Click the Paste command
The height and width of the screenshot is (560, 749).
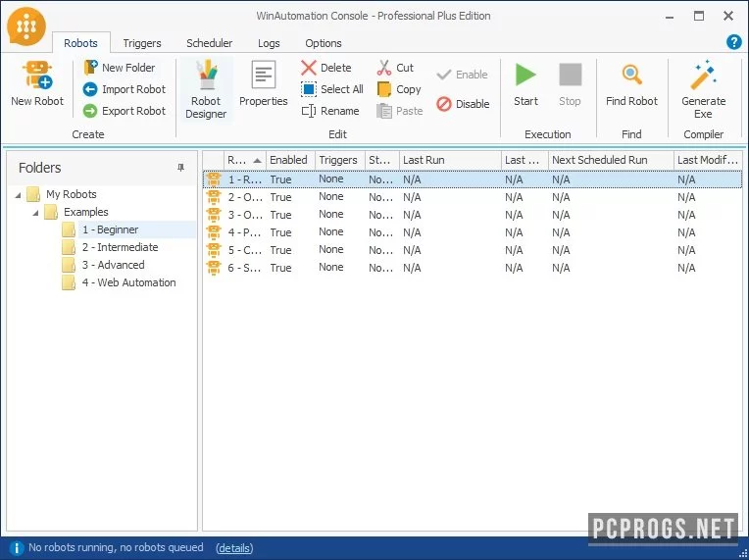[400, 111]
